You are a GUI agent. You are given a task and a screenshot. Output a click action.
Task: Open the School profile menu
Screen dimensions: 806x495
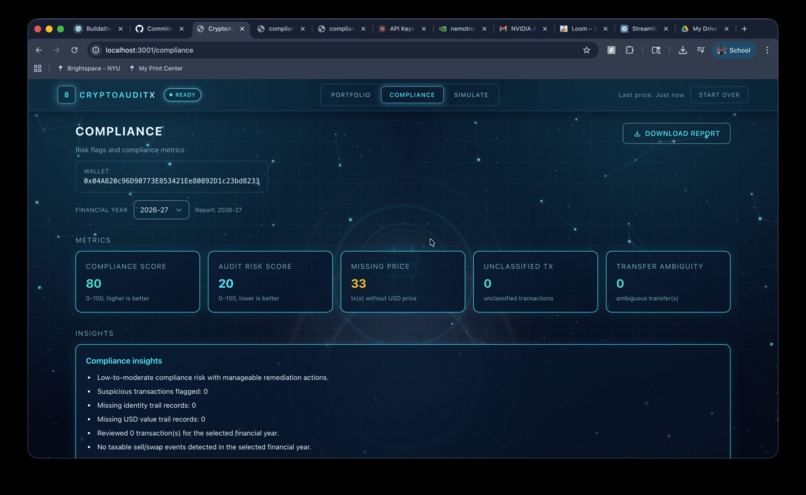pyautogui.click(x=734, y=50)
